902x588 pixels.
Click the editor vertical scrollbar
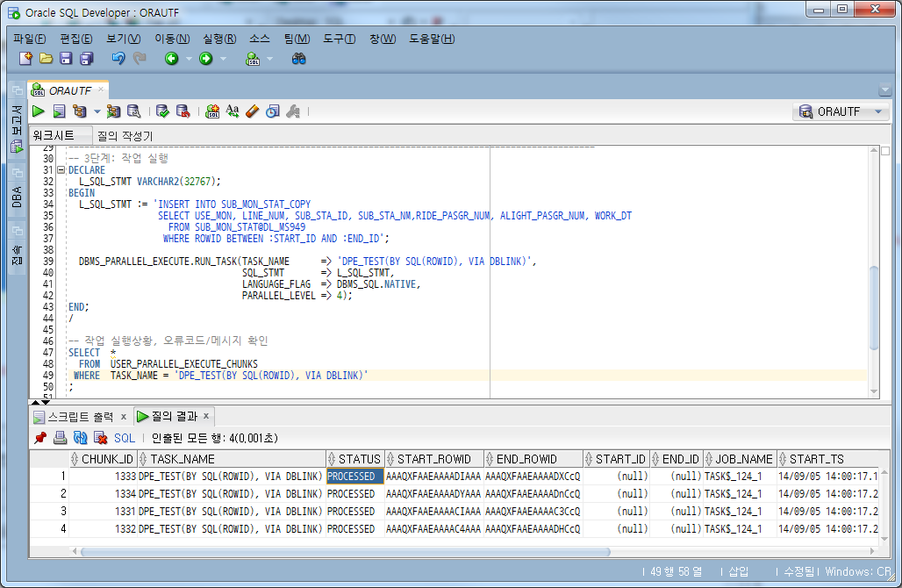[874, 308]
